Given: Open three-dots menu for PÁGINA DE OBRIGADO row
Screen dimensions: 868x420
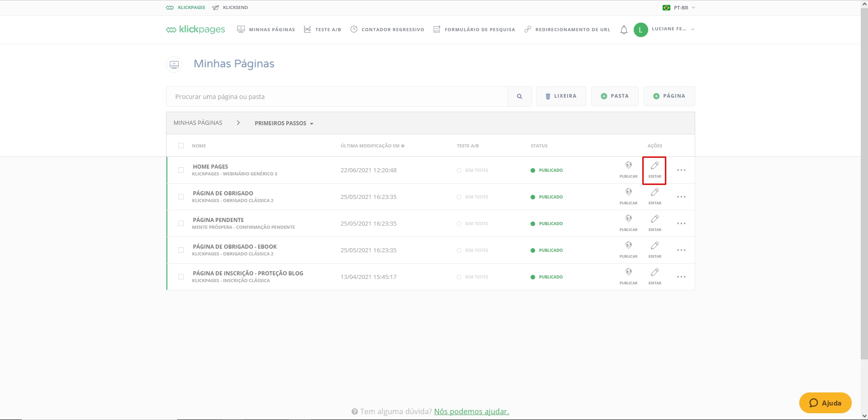Looking at the screenshot, I should tap(681, 197).
